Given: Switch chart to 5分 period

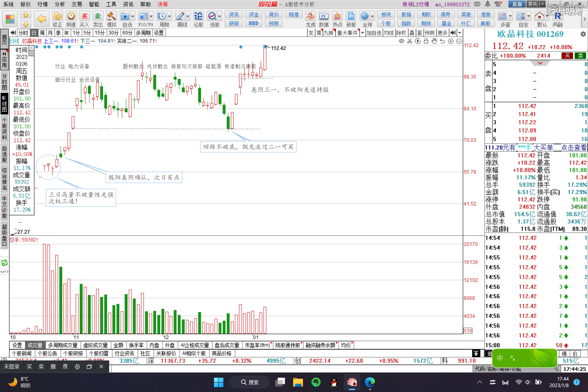Looking at the screenshot, I should pos(87,33).
